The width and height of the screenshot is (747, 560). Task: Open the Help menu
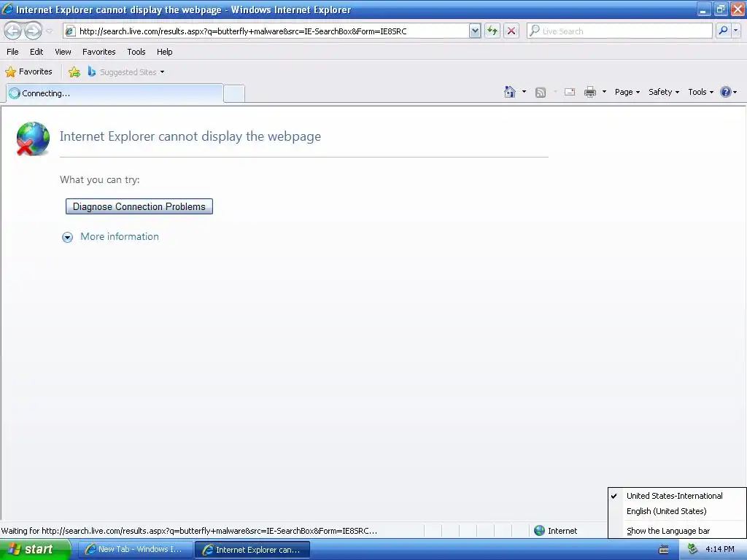(x=164, y=52)
